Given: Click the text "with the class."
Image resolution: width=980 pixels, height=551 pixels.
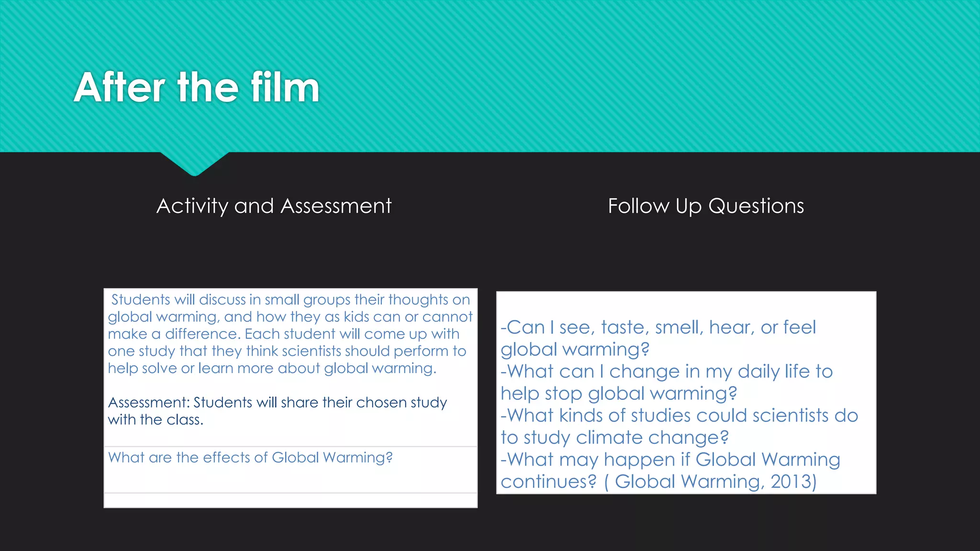Looking at the screenshot, I should click(156, 420).
